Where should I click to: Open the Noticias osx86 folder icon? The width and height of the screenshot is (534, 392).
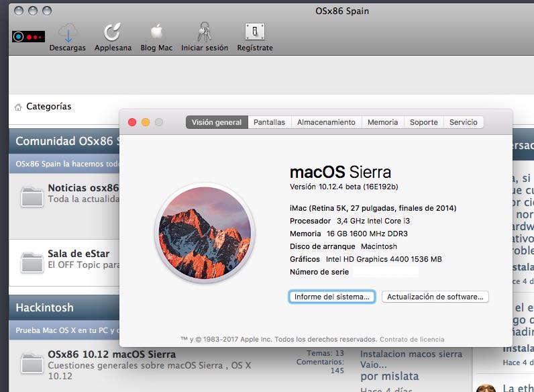[x=32, y=197]
